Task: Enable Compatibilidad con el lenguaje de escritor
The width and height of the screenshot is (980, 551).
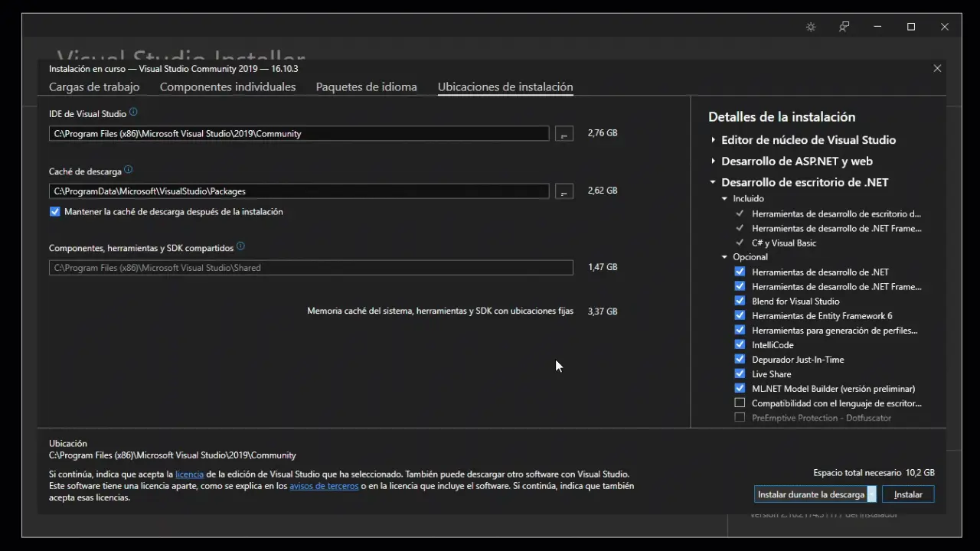Action: pyautogui.click(x=740, y=403)
